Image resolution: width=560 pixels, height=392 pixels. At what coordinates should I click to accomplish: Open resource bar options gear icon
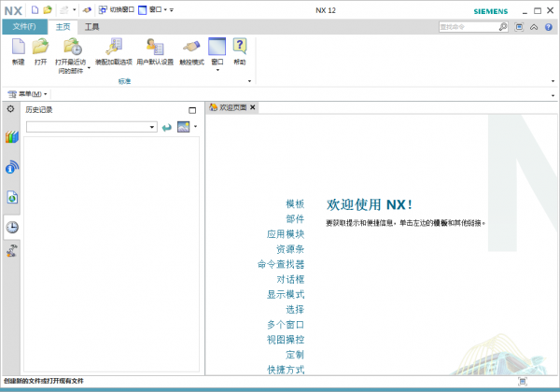(x=10, y=109)
